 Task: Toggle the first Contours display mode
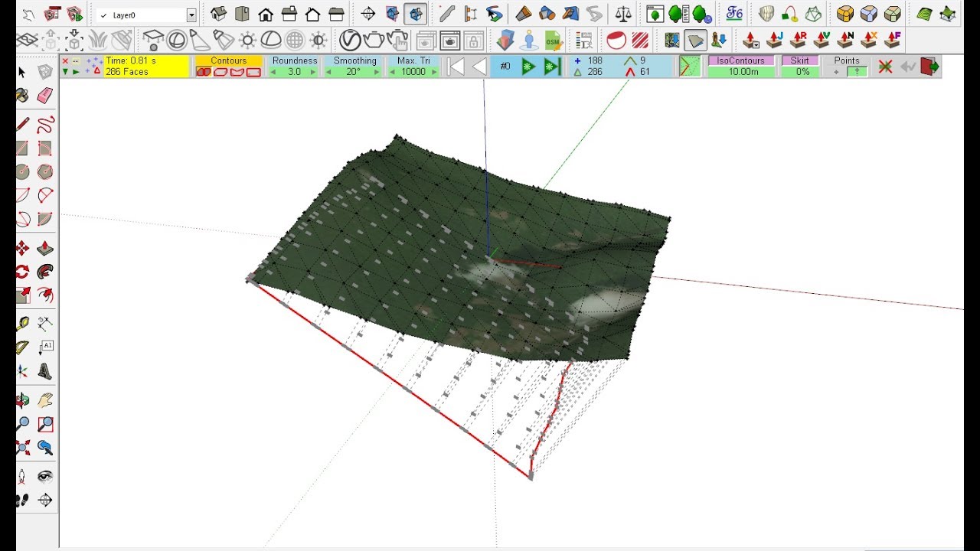(204, 72)
